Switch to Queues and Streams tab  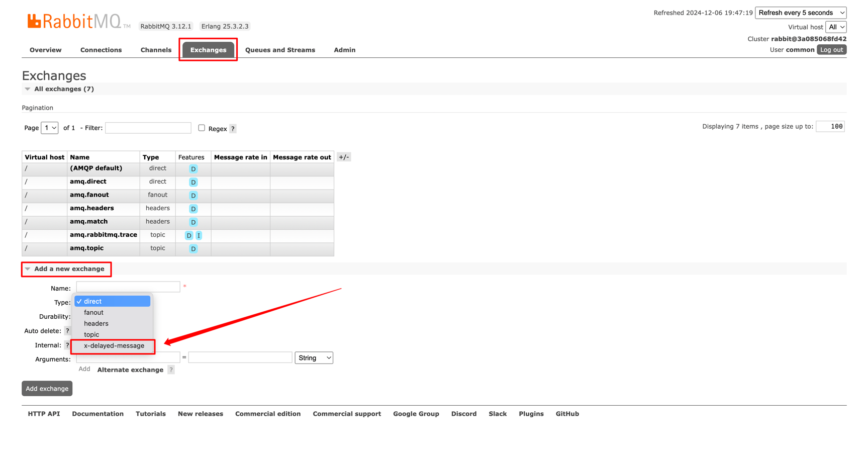(280, 50)
